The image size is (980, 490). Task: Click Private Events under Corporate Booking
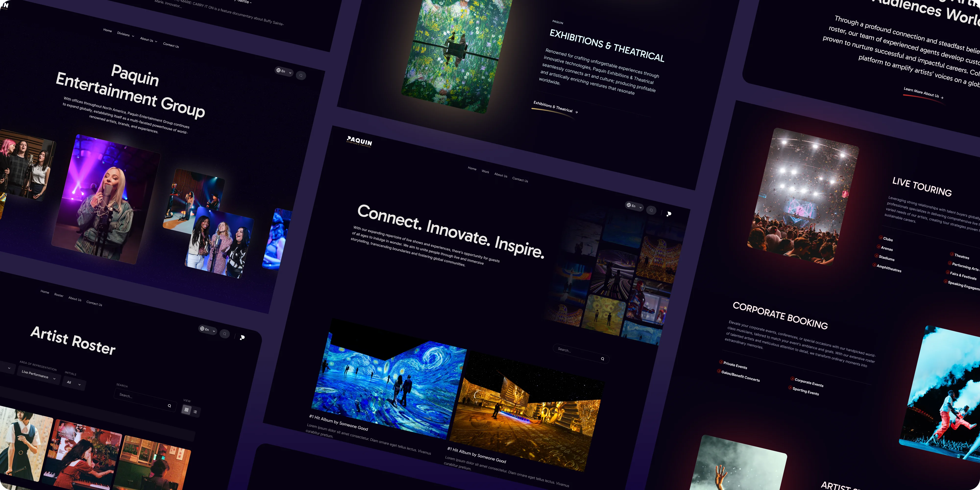(733, 365)
